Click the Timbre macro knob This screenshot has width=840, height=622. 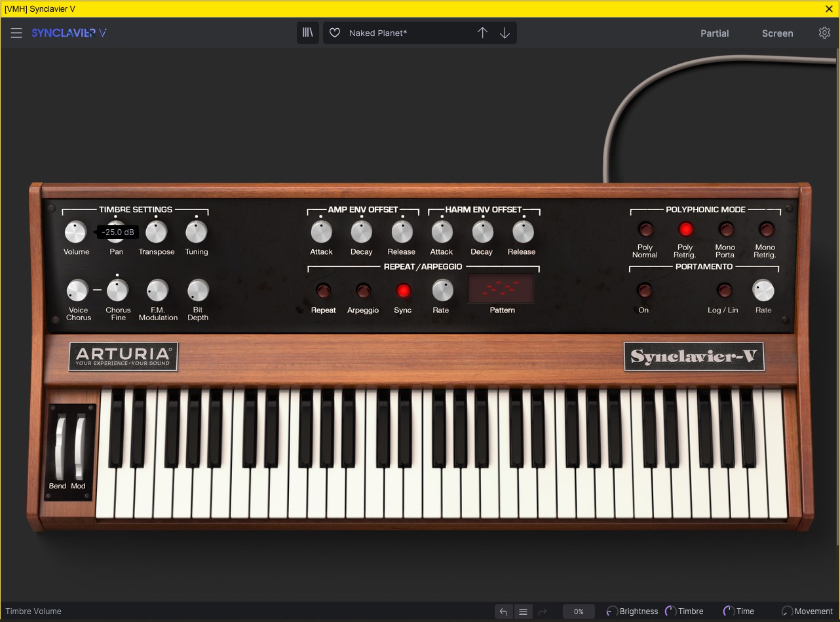click(670, 612)
